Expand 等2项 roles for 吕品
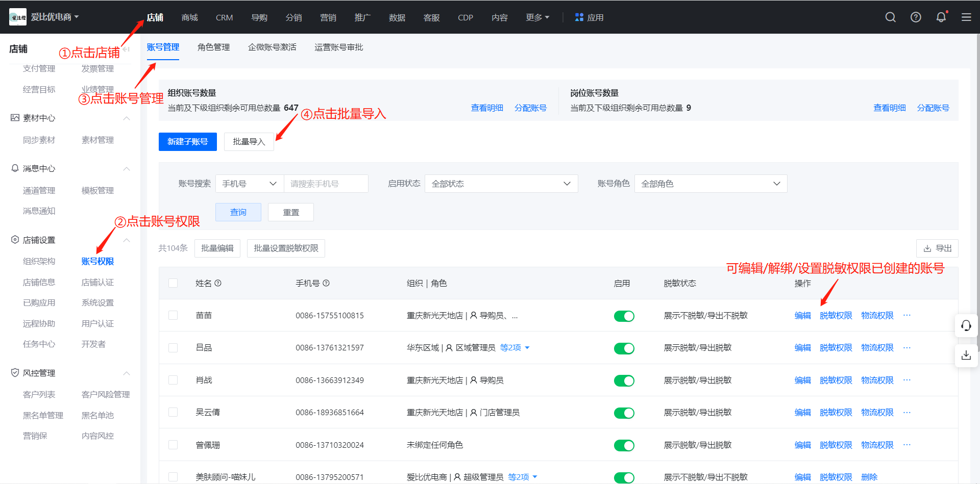This screenshot has height=484, width=980. point(514,347)
